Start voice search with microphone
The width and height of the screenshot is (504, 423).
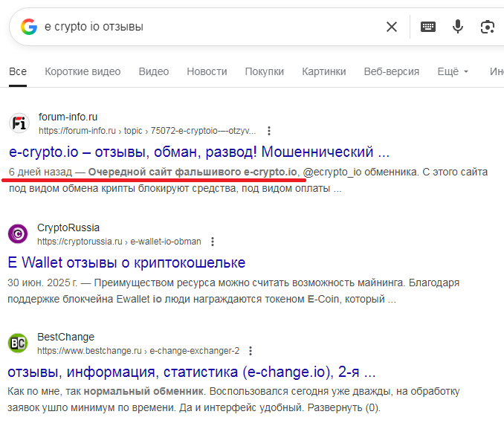tap(458, 27)
